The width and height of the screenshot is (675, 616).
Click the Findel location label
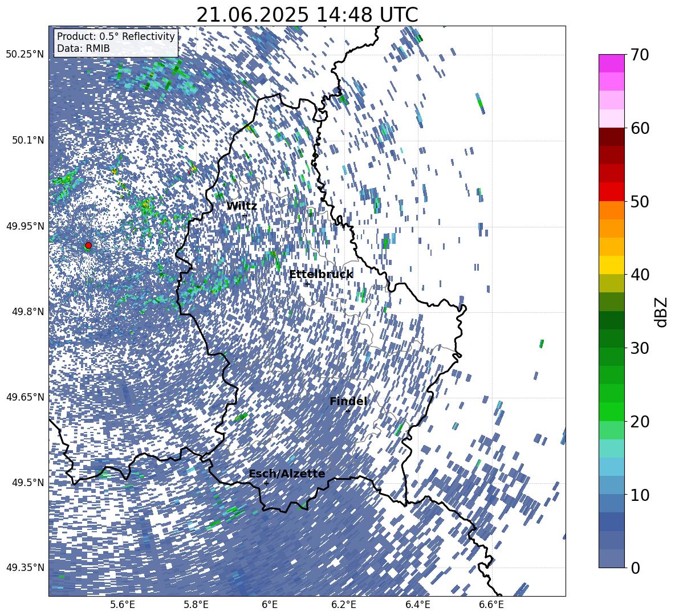pos(348,401)
